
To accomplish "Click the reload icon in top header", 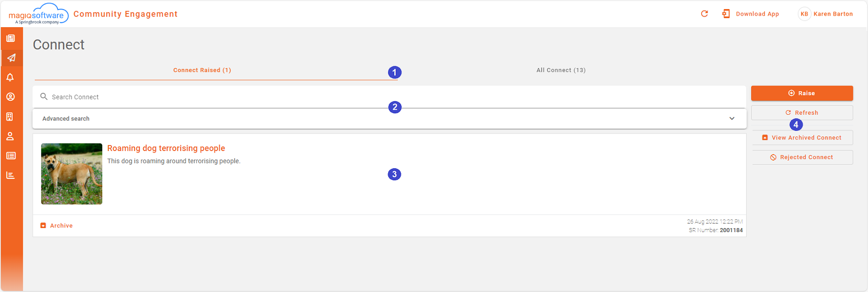I will pyautogui.click(x=704, y=14).
